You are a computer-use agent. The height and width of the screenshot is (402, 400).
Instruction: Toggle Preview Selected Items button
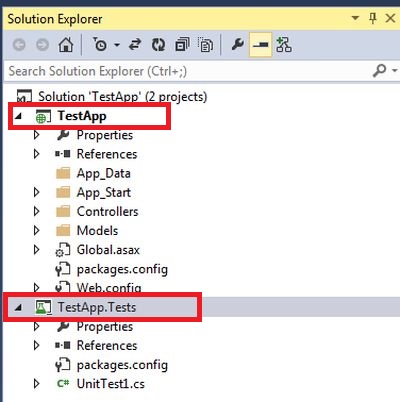pyautogui.click(x=260, y=44)
